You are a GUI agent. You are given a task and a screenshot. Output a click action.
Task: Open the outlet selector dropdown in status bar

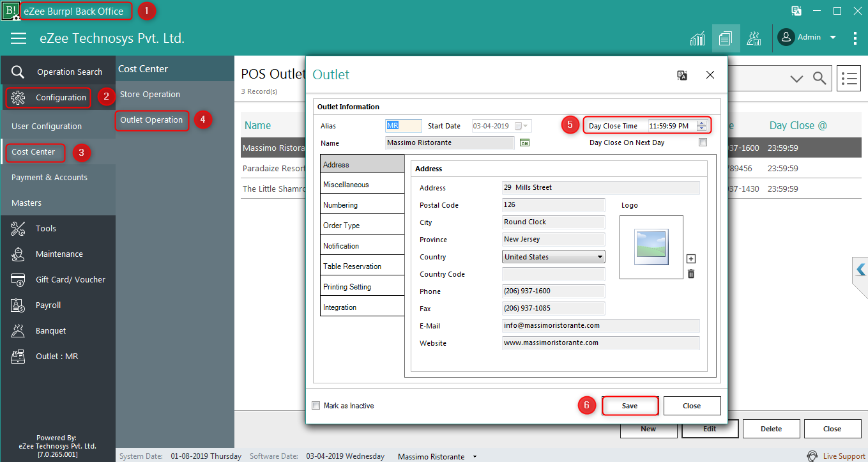coord(475,456)
